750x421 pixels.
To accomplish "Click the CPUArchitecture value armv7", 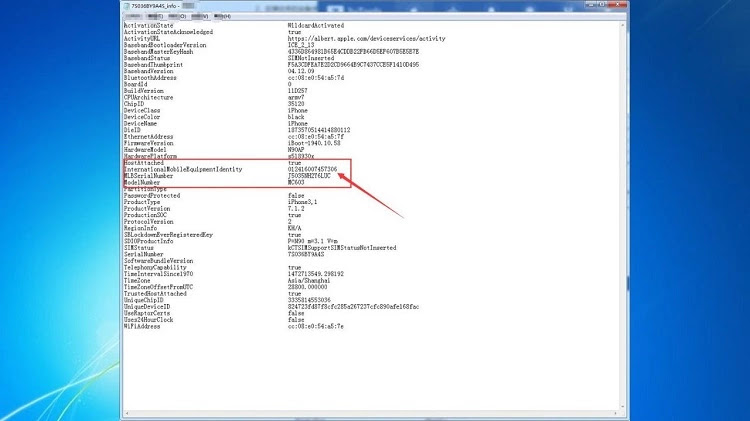I will point(296,97).
